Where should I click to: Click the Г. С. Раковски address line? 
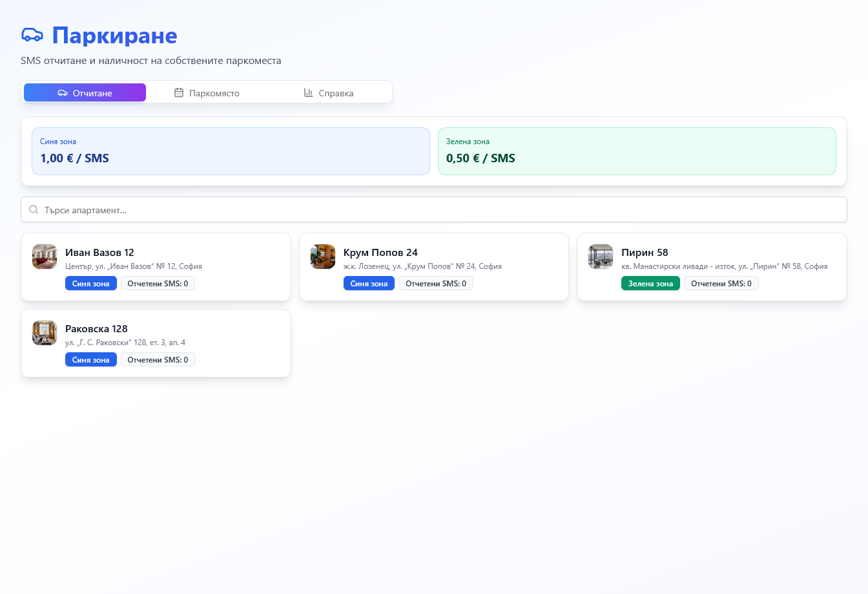click(x=125, y=343)
